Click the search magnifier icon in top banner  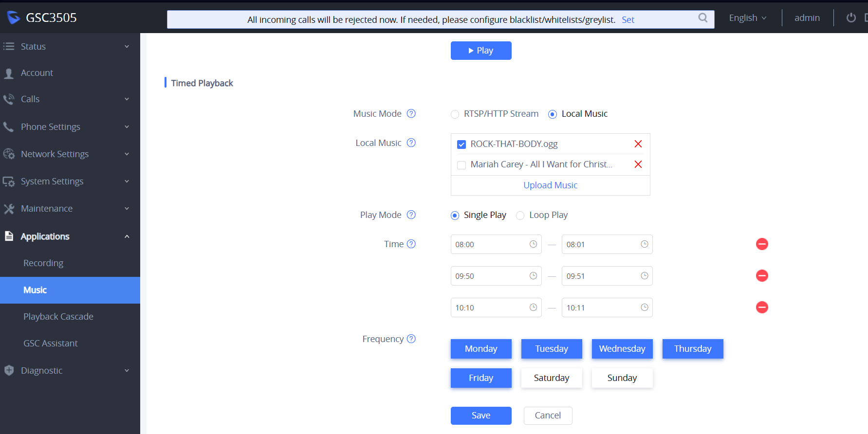[702, 18]
